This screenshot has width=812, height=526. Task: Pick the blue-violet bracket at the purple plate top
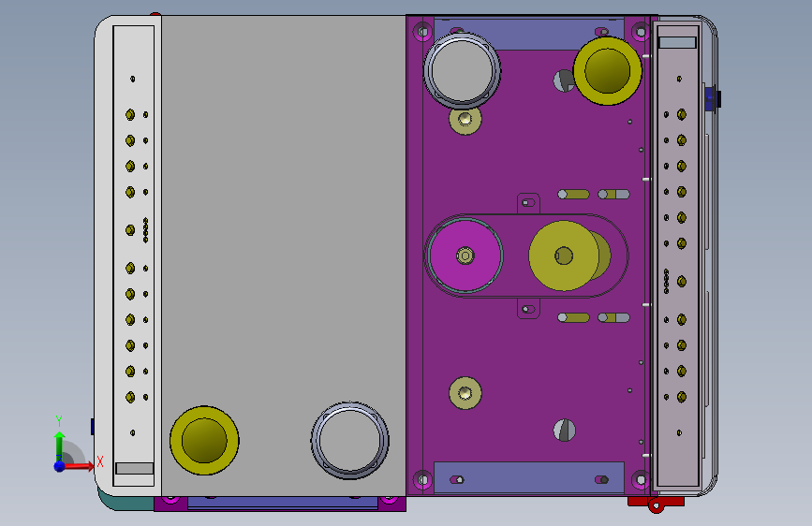click(529, 35)
